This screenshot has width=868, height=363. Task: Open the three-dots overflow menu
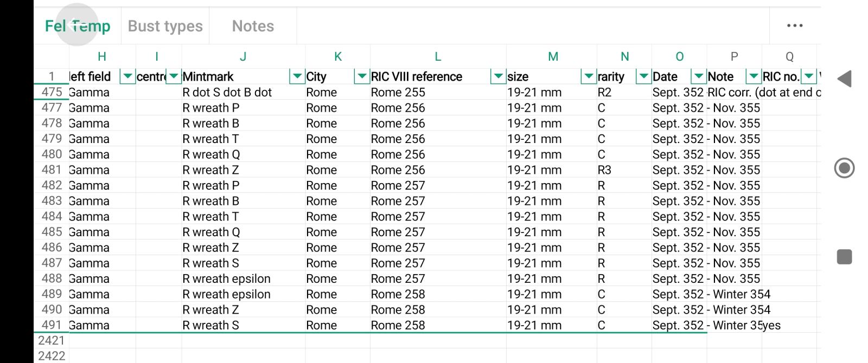pyautogui.click(x=794, y=25)
